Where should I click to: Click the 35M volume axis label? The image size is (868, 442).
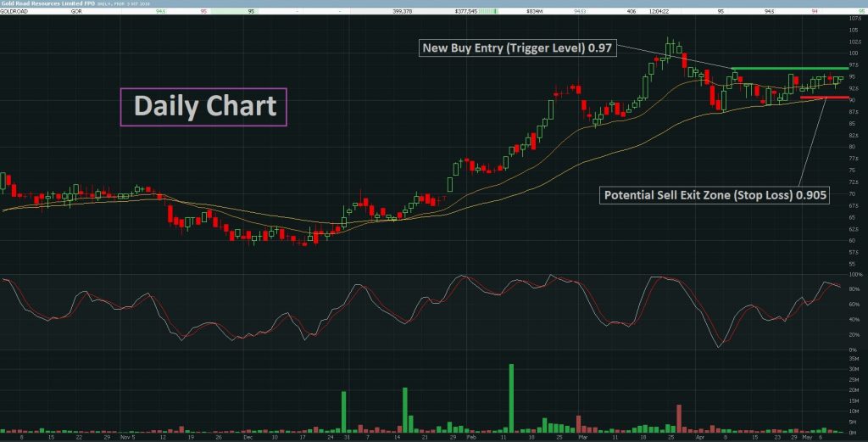pyautogui.click(x=854, y=359)
